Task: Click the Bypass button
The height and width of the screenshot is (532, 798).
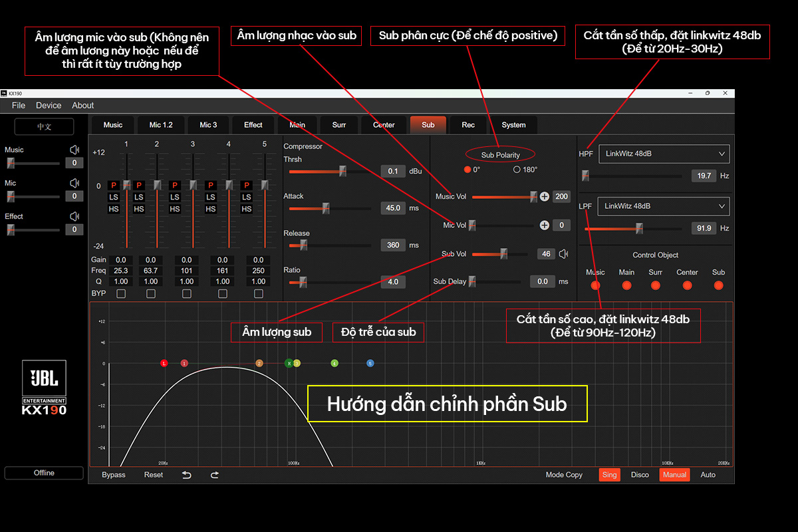Action: coord(114,475)
